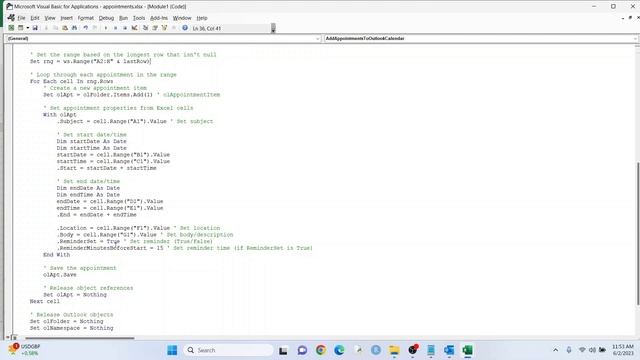Open the Windows Start menu
This screenshot has width=640, height=360.
pyautogui.click(x=172, y=350)
